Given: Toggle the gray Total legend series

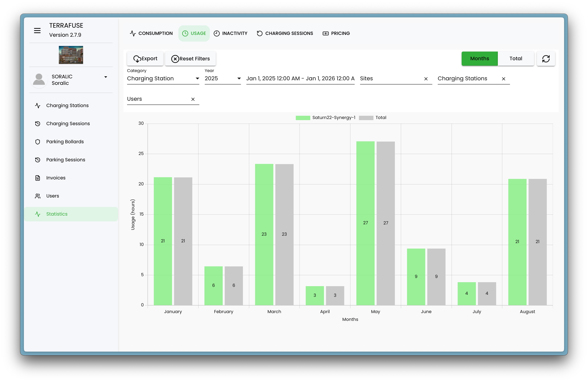Looking at the screenshot, I should click(372, 118).
